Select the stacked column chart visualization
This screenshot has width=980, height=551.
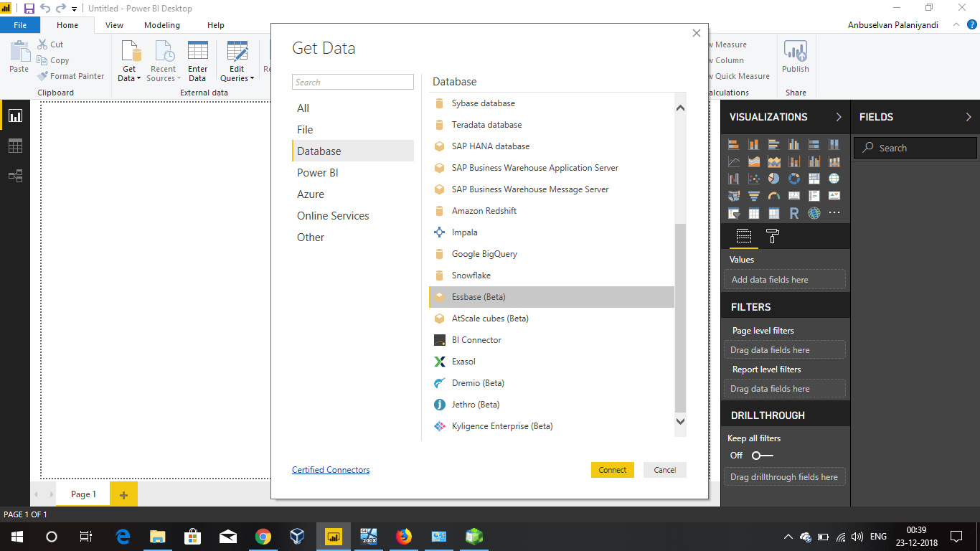[x=754, y=144]
